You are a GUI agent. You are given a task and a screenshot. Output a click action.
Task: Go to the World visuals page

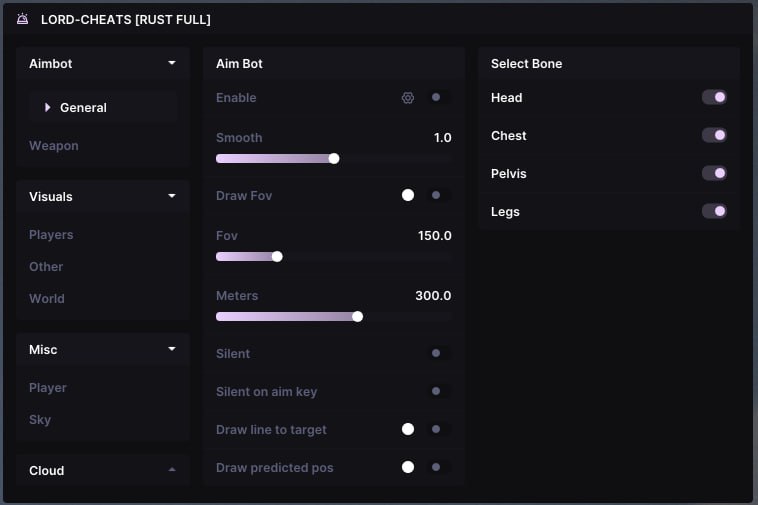(x=47, y=299)
